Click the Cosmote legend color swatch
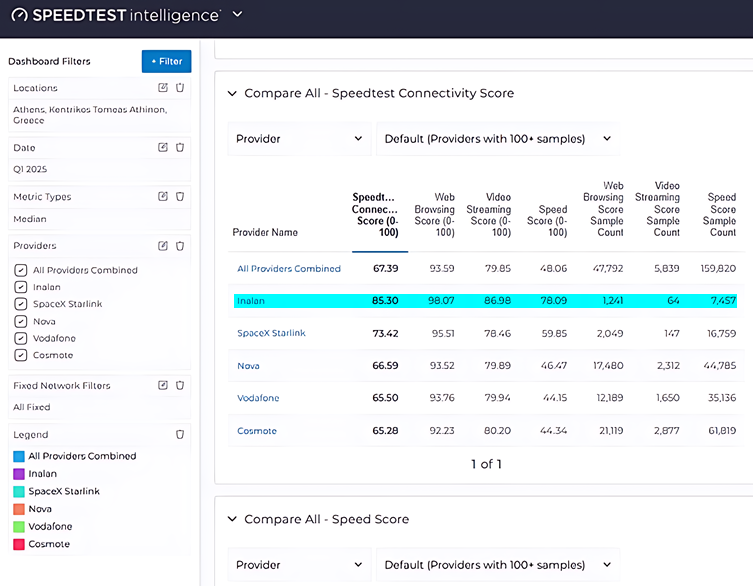Image resolution: width=753 pixels, height=586 pixels. click(19, 544)
